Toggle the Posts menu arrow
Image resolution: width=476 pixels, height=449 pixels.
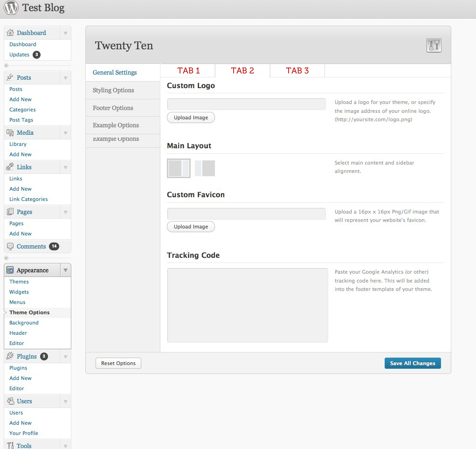click(65, 78)
